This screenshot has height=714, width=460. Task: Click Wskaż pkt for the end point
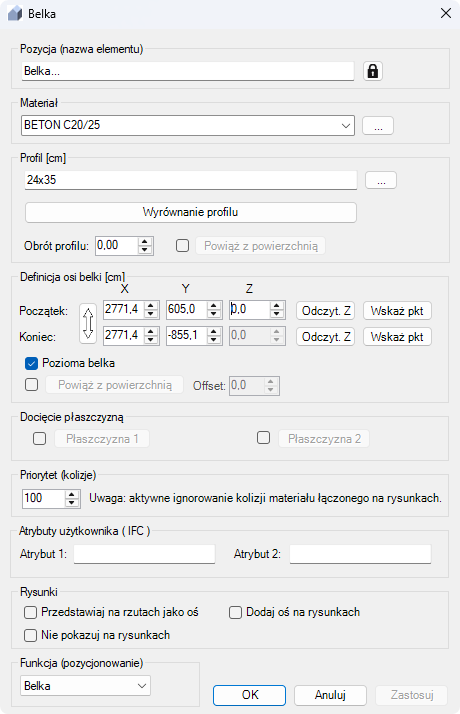(x=397, y=337)
